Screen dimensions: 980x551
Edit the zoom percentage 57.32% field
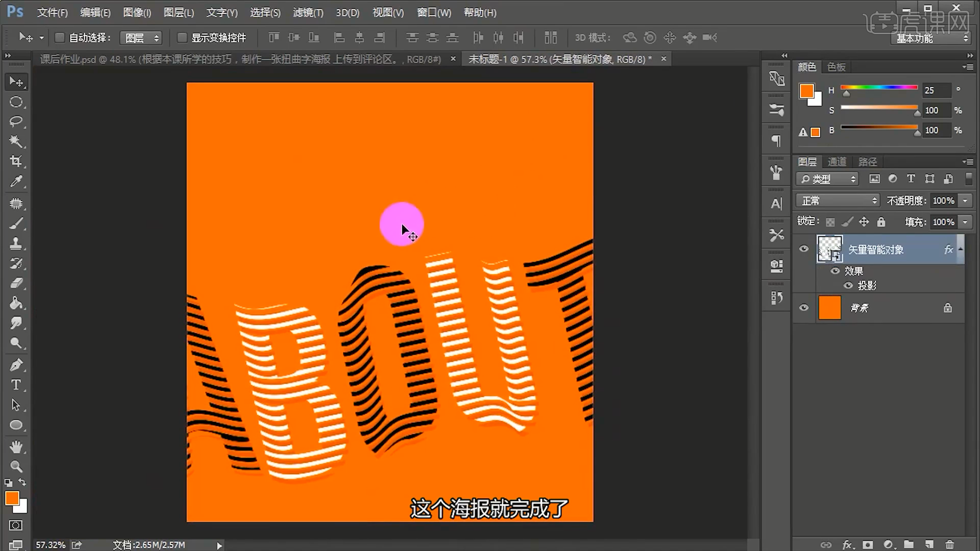click(51, 545)
